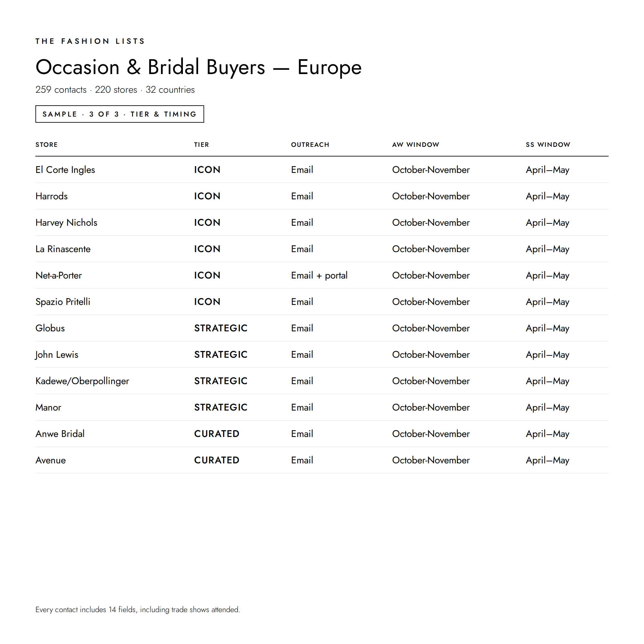
Task: Click 'Email' in the Harvey Nichols row
Action: tap(302, 223)
